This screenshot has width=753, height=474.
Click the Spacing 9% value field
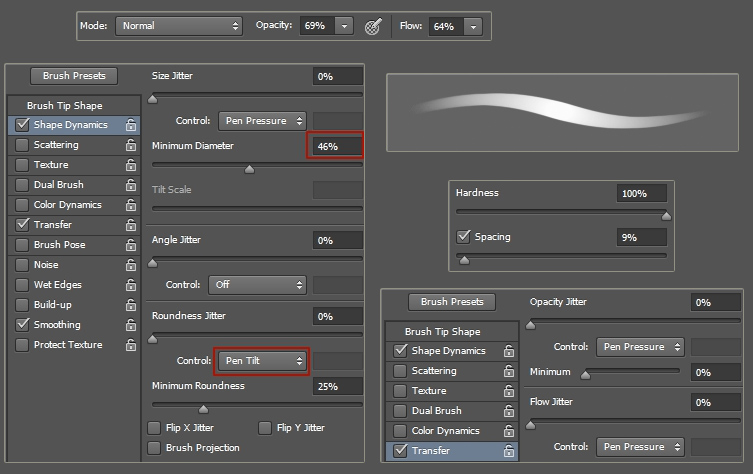point(642,238)
